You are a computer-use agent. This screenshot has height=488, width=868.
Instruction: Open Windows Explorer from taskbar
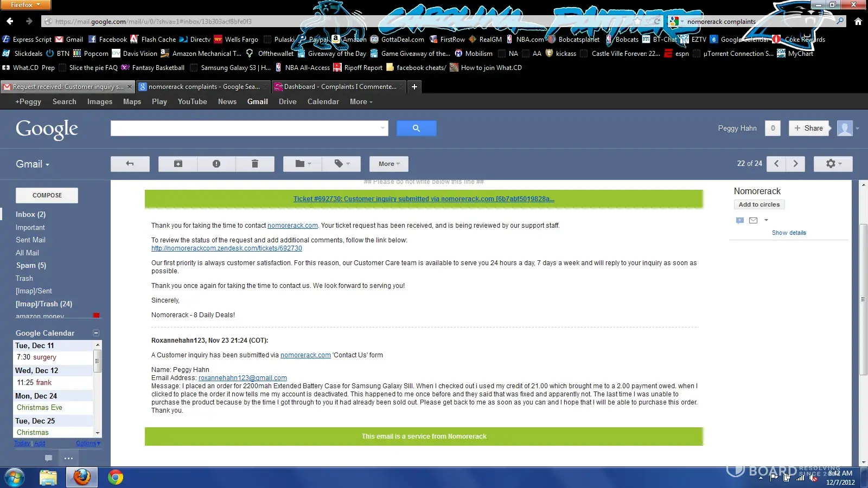pos(48,477)
